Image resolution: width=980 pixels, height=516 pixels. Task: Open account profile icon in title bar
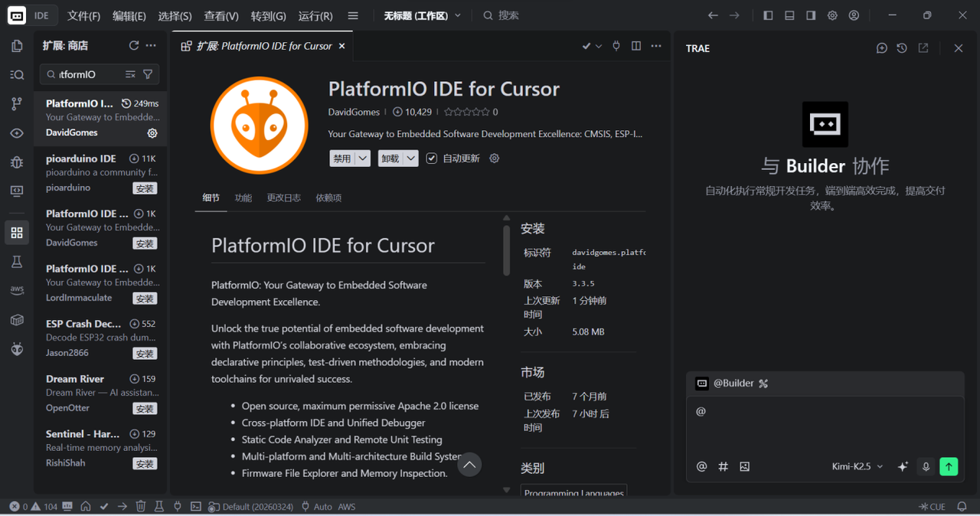(x=854, y=15)
